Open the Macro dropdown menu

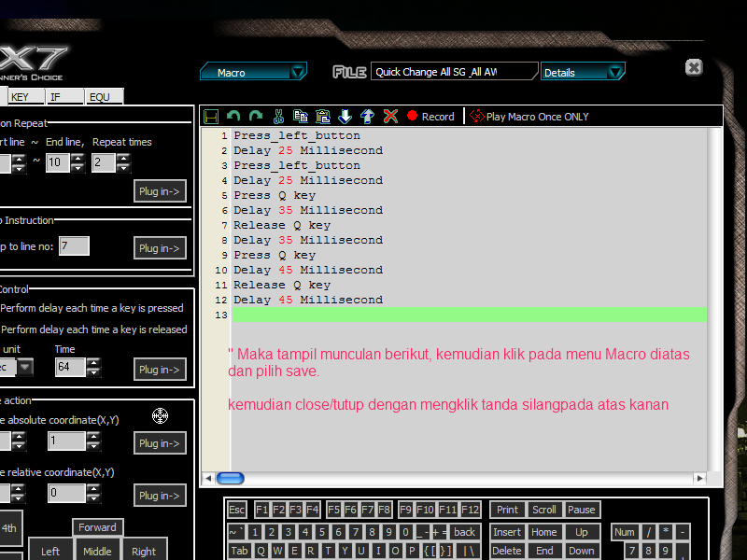(x=254, y=71)
